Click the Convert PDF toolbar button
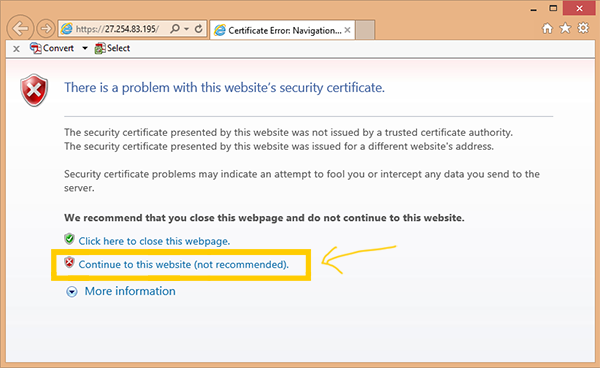The width and height of the screenshot is (600, 368). [x=52, y=48]
